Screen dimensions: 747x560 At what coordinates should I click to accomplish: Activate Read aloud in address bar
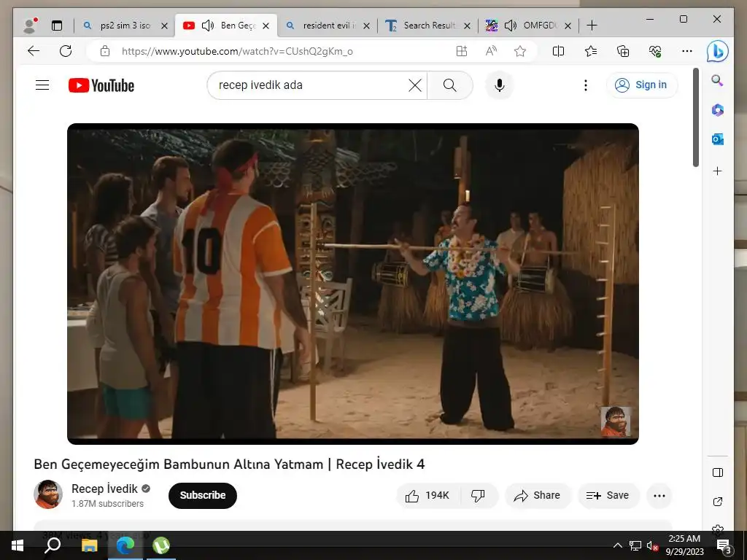point(491,51)
